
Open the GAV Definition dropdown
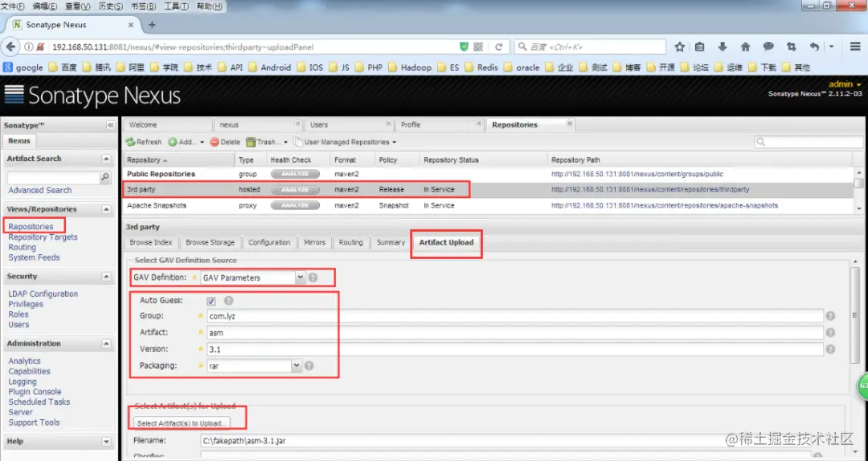coord(300,277)
